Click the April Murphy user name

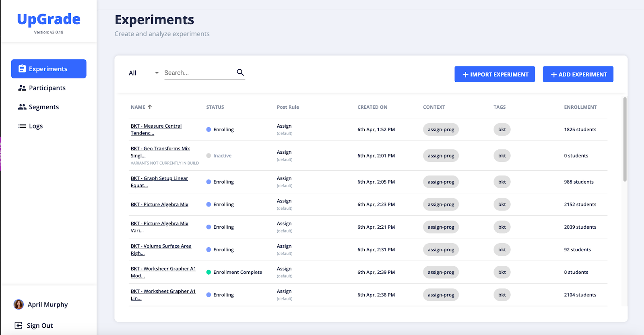click(47, 304)
